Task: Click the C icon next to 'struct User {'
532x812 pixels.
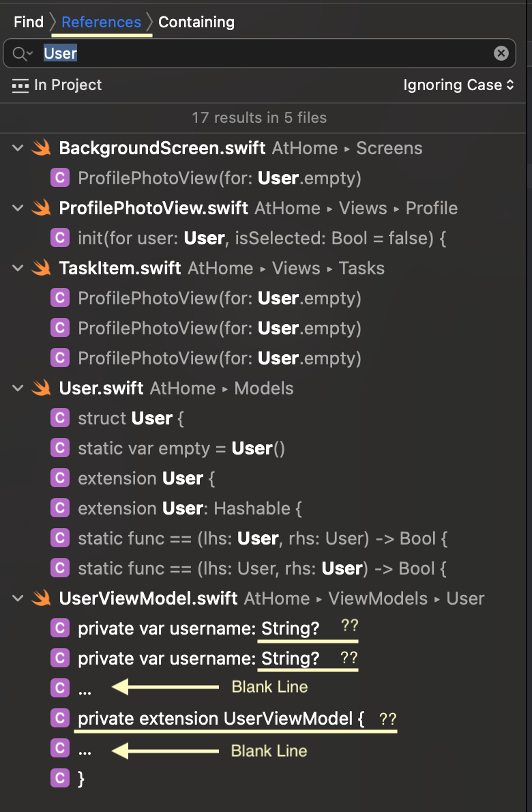Action: coord(60,418)
